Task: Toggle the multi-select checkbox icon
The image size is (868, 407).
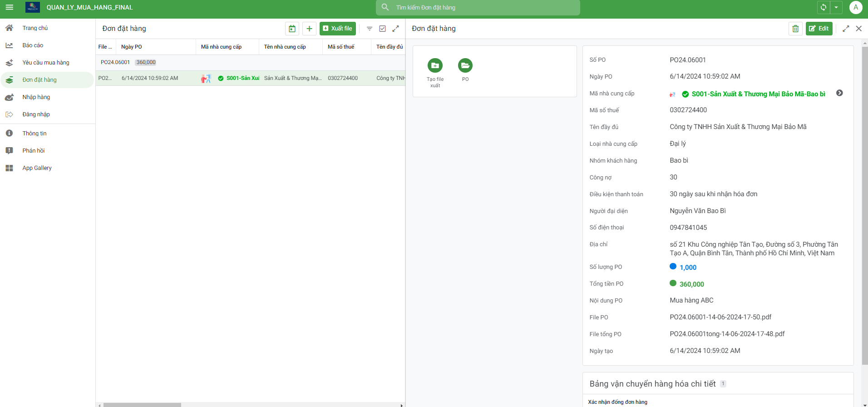Action: point(383,29)
